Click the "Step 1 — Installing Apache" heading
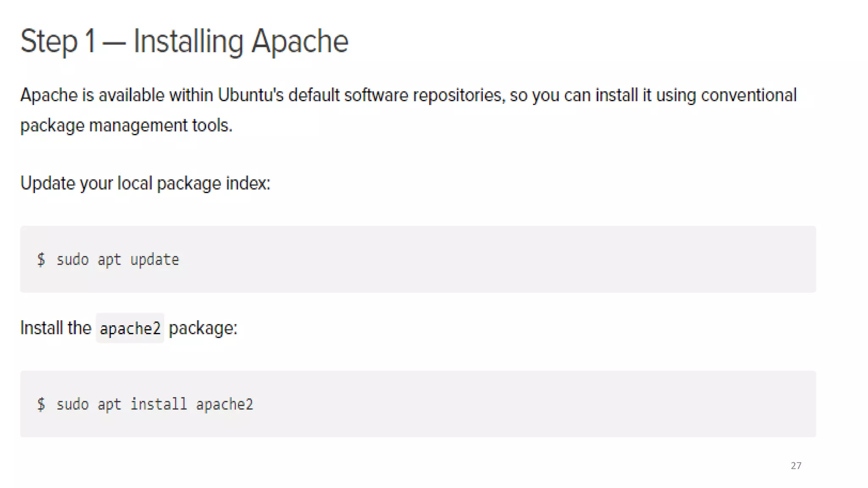The image size is (868, 488). (x=184, y=41)
